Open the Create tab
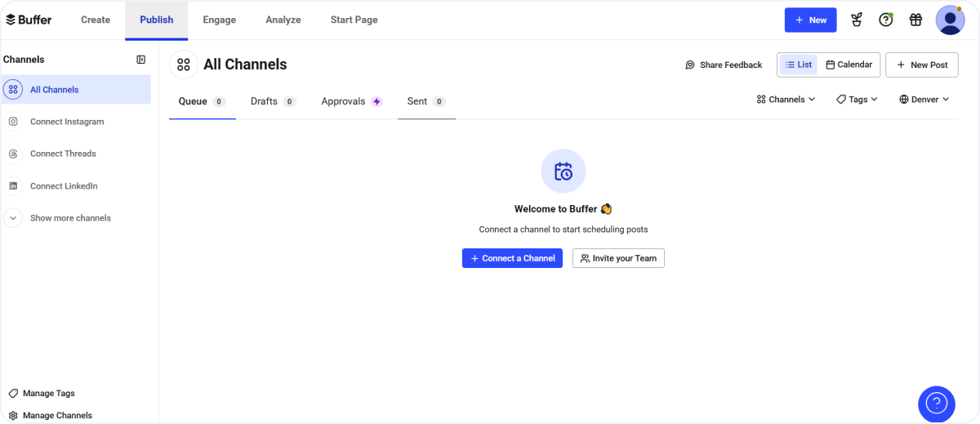980x424 pixels. (96, 20)
